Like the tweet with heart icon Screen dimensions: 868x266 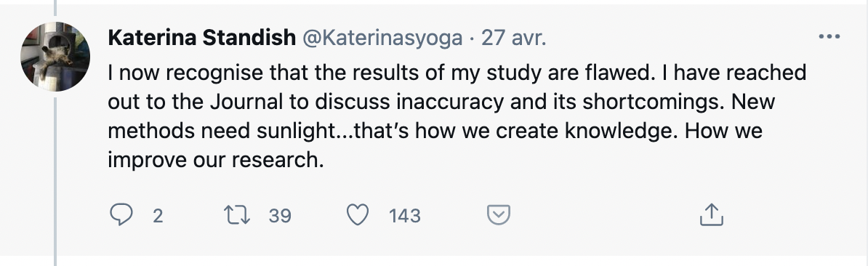(358, 214)
